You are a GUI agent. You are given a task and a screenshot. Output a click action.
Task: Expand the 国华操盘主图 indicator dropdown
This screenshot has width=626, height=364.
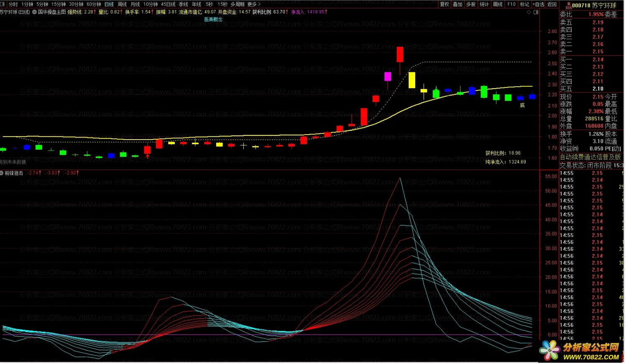pos(35,12)
